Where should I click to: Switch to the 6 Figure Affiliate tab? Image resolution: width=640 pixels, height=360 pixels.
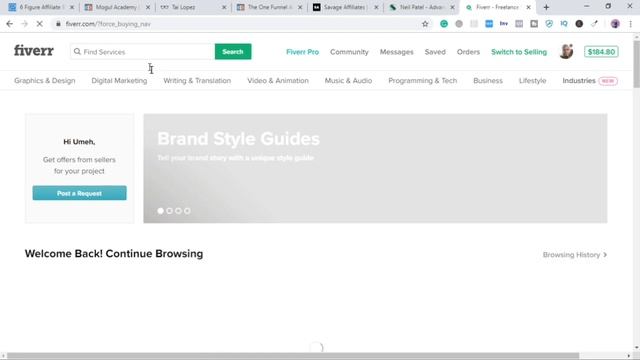click(x=40, y=7)
